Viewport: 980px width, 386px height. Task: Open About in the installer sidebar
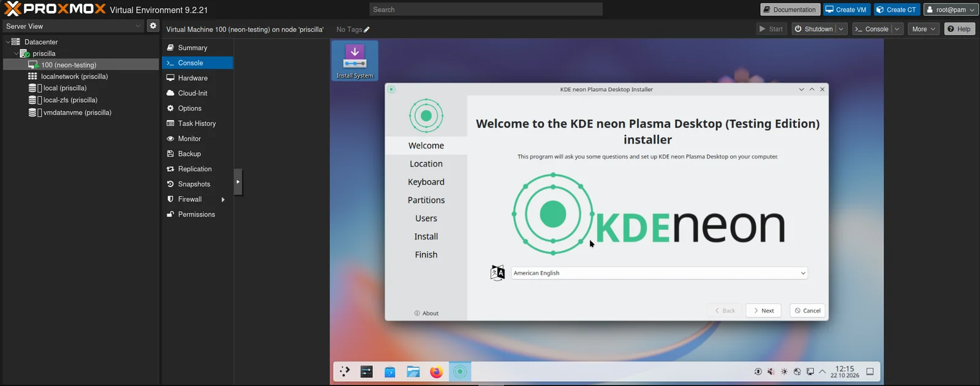click(x=426, y=313)
